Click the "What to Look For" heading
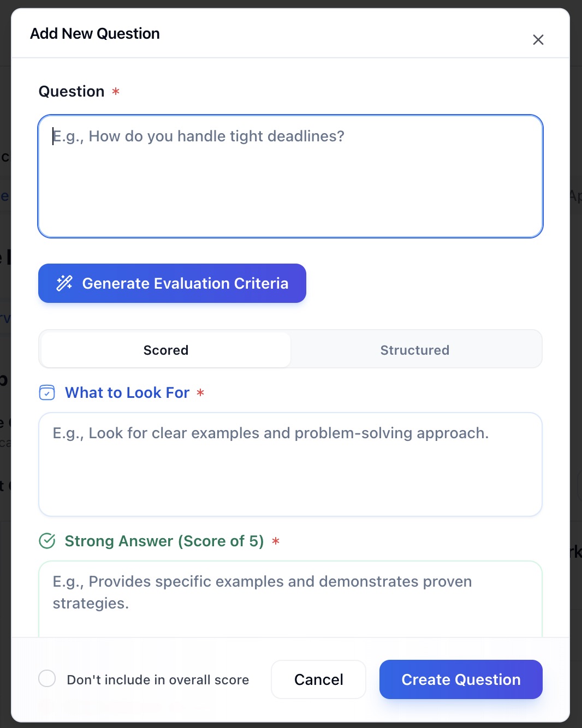Screen dimensions: 582x728 [x=127, y=393]
